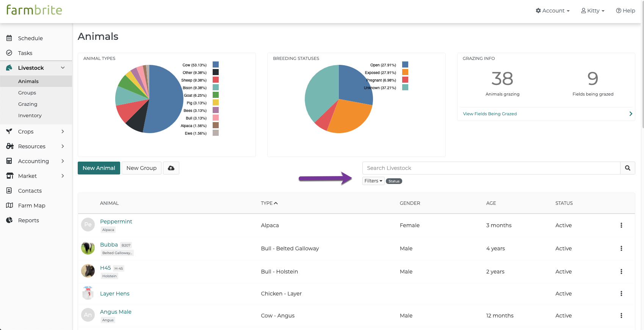The height and width of the screenshot is (330, 644).
Task: Click the farmbrite logo
Action: click(34, 10)
